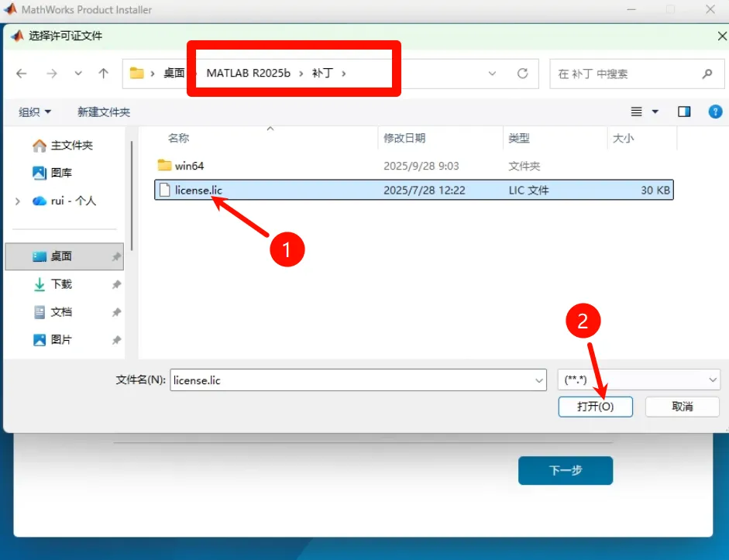
Task: Click date 2025/9/28 9:03 cell
Action: coord(421,166)
